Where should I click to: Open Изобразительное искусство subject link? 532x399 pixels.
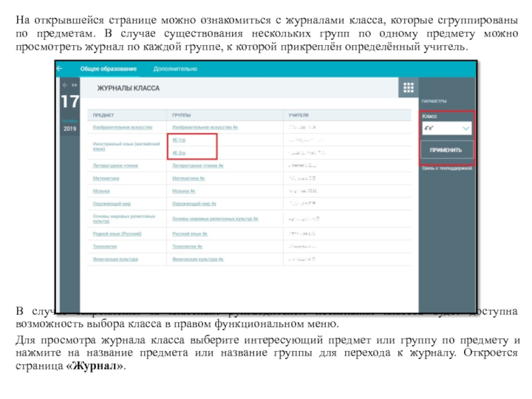(x=122, y=126)
